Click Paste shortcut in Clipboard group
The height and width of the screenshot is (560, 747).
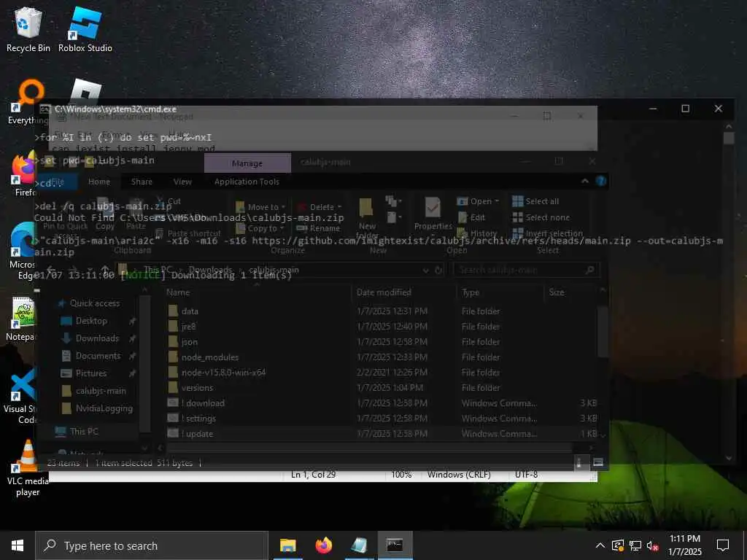coord(188,233)
